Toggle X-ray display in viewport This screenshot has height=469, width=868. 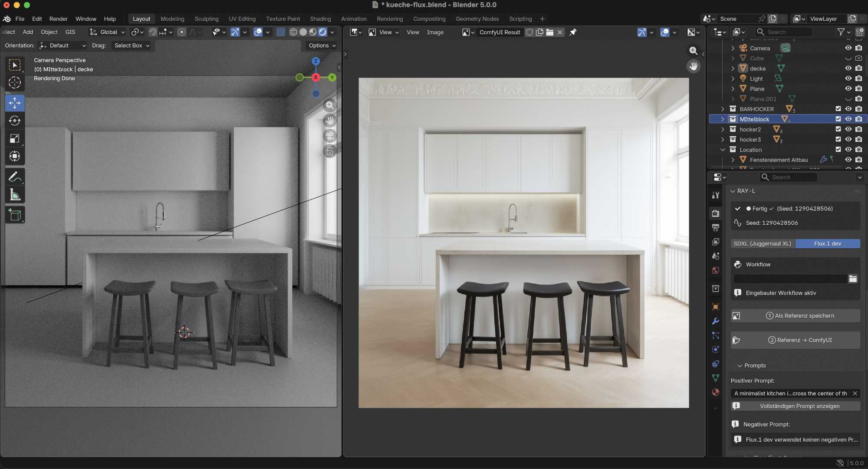[281, 32]
